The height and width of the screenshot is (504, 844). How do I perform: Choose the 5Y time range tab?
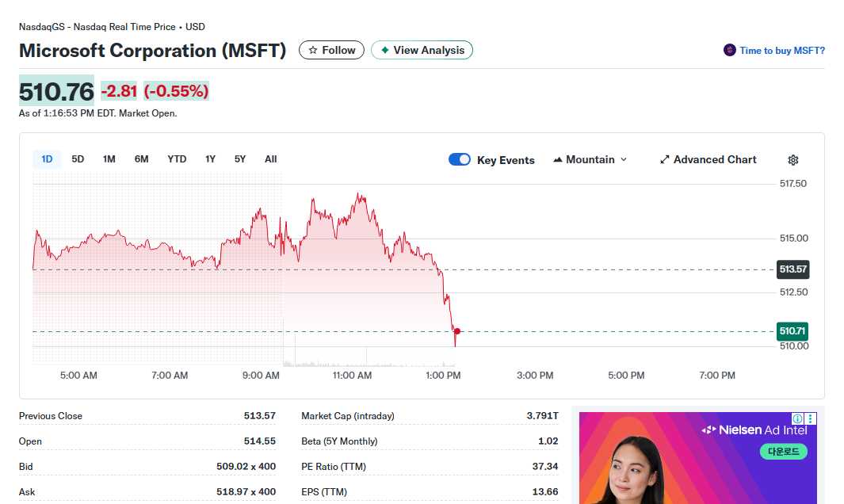click(240, 159)
